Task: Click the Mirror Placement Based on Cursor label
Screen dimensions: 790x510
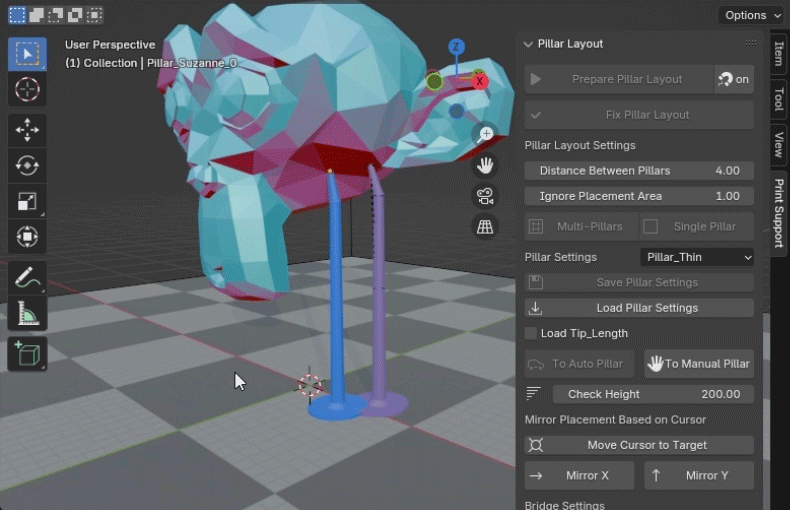Action: (615, 420)
